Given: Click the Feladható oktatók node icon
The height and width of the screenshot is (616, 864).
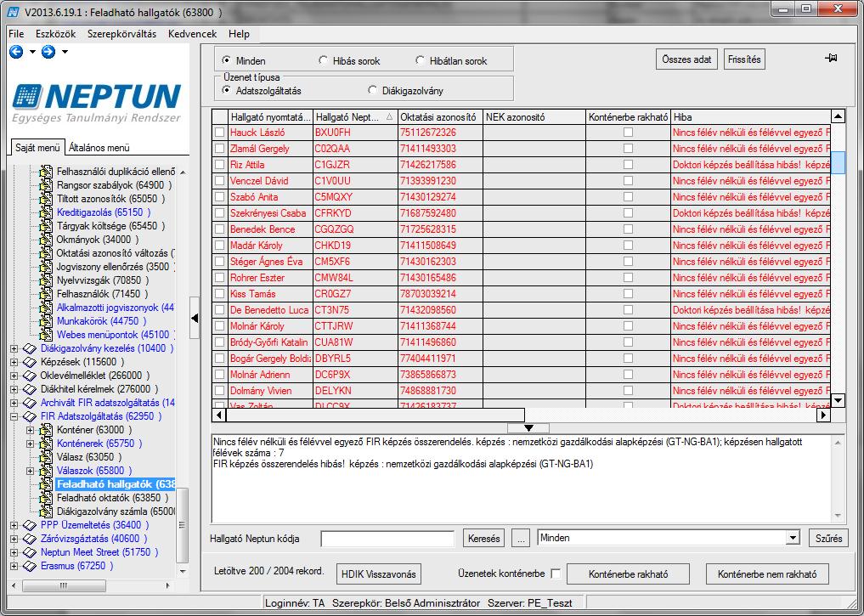Looking at the screenshot, I should [47, 498].
